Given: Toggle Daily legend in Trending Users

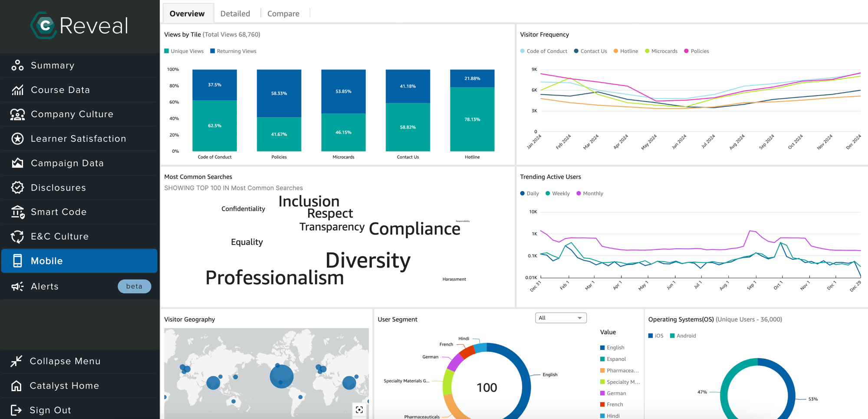Looking at the screenshot, I should point(529,194).
